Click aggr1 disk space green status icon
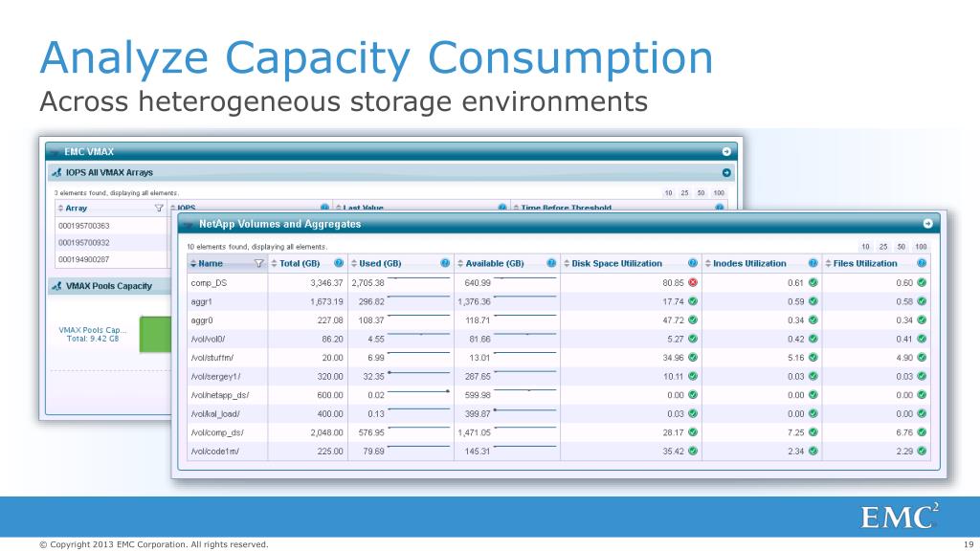Screen dimensions: 980x551 pyautogui.click(x=693, y=301)
